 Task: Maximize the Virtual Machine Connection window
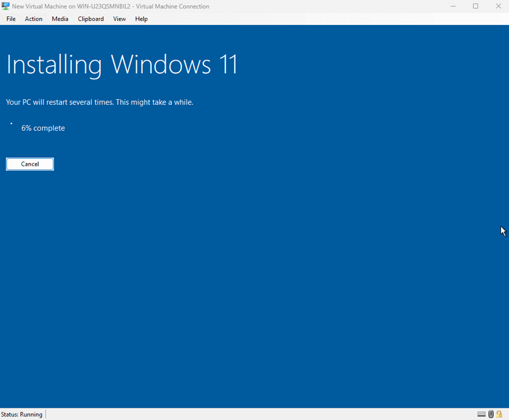coord(475,6)
